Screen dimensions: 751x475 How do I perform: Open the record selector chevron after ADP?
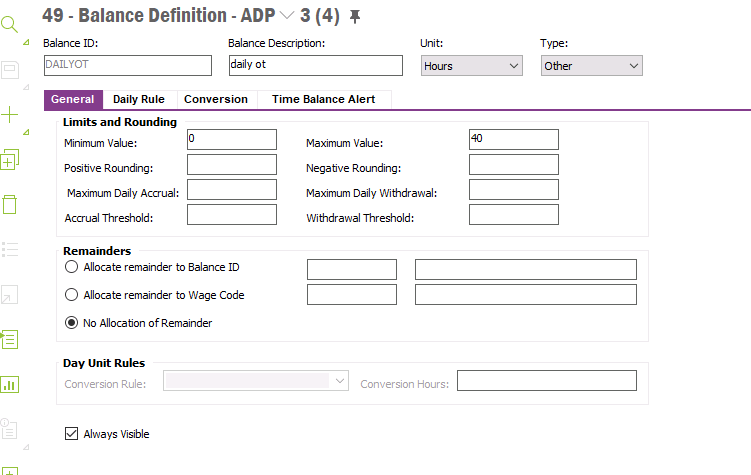pos(286,15)
